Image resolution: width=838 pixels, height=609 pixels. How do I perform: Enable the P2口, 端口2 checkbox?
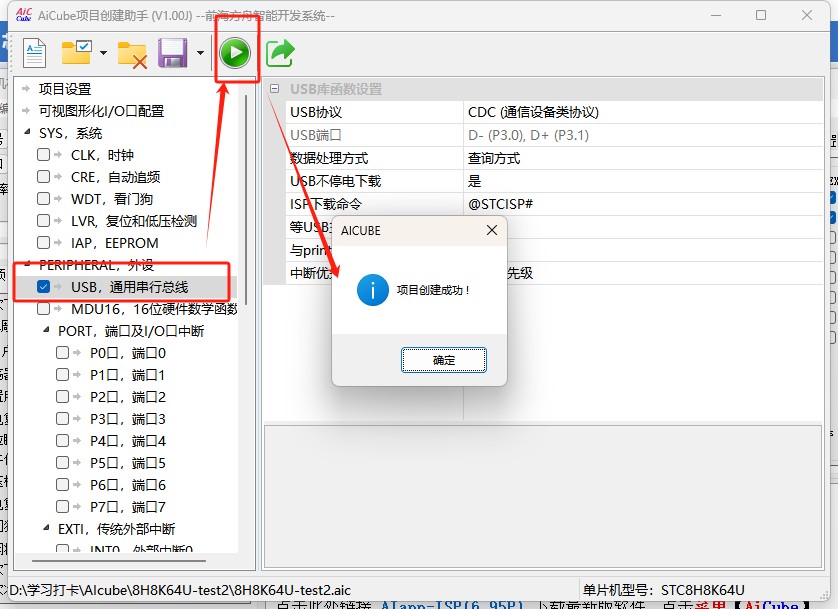[x=63, y=396]
